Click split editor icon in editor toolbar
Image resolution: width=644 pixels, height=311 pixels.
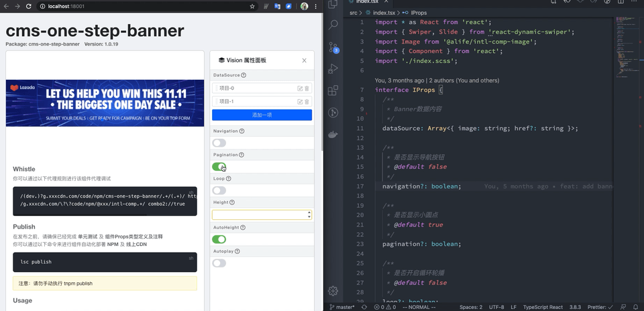(x=622, y=1)
